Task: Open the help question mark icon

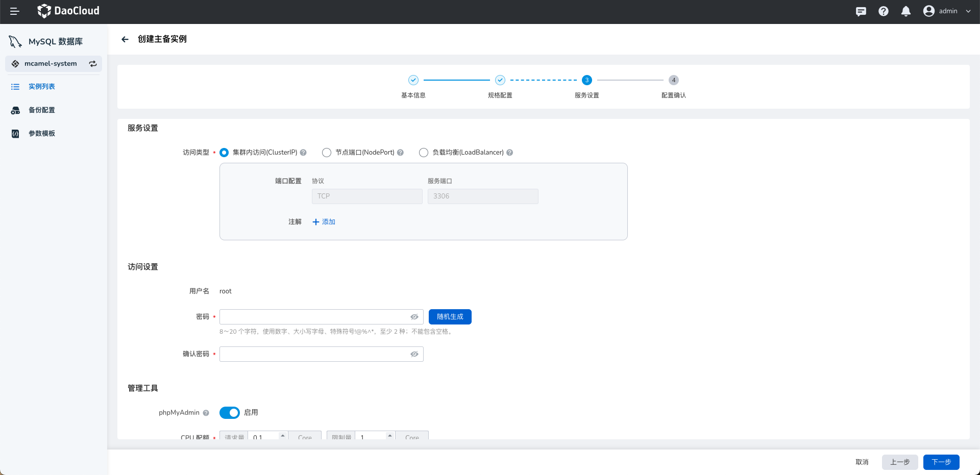Action: point(883,11)
